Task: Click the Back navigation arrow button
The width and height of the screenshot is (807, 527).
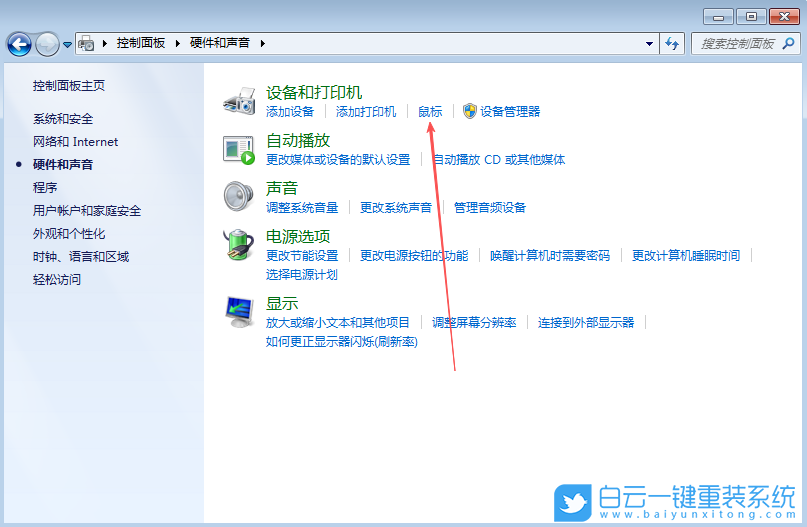Action: click(x=20, y=44)
